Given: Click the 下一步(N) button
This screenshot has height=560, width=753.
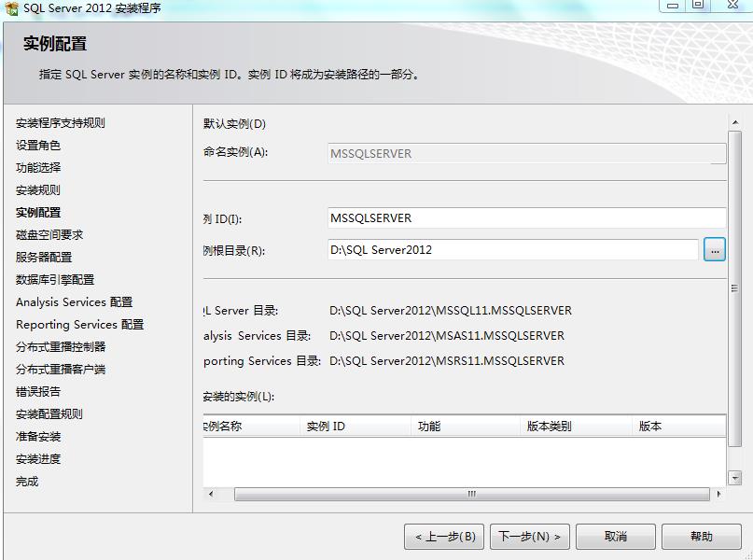Looking at the screenshot, I should click(x=529, y=537).
